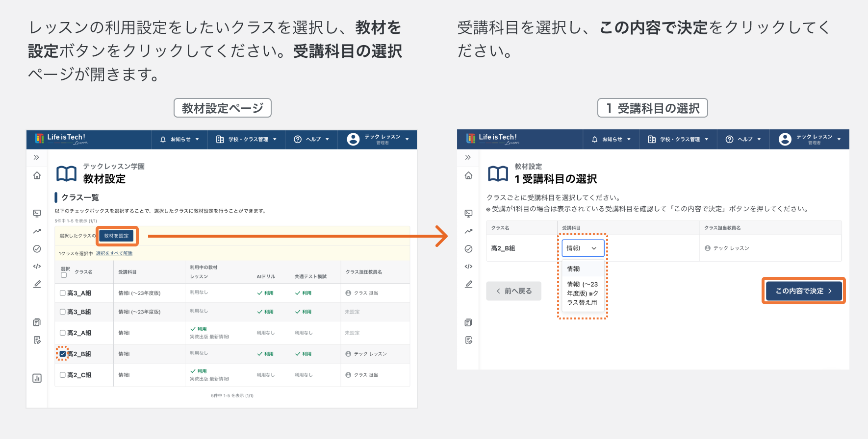This screenshot has height=439, width=868.
Task: Click the pencil edit icon in right screenshot sidebar
Action: click(x=468, y=284)
